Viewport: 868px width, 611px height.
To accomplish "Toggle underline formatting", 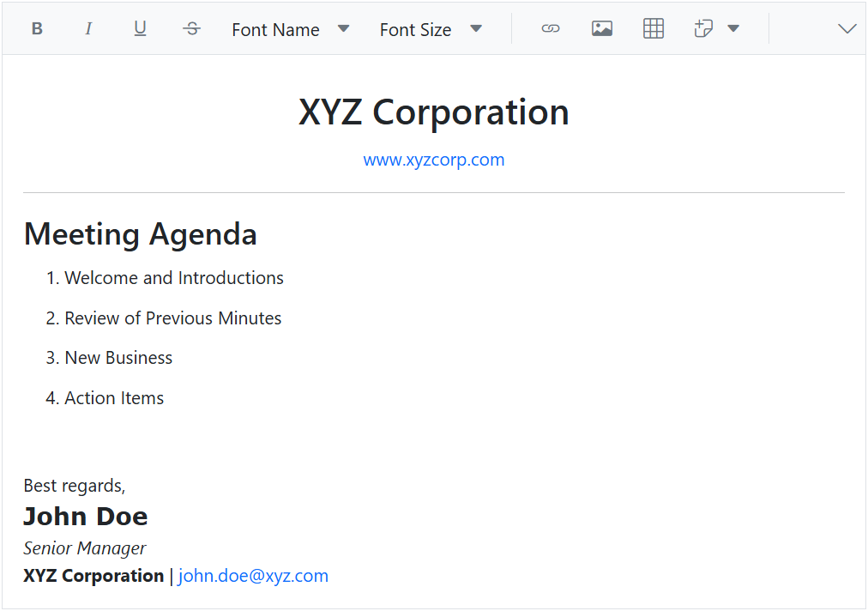I will [x=140, y=27].
